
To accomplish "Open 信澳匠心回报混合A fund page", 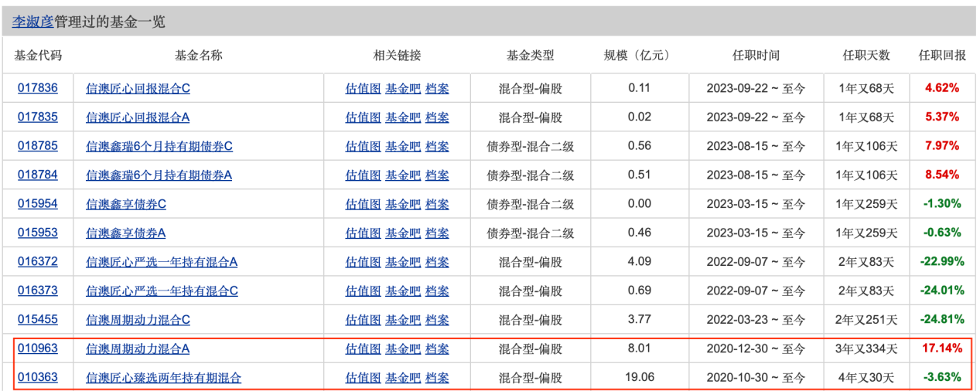I will (x=138, y=117).
